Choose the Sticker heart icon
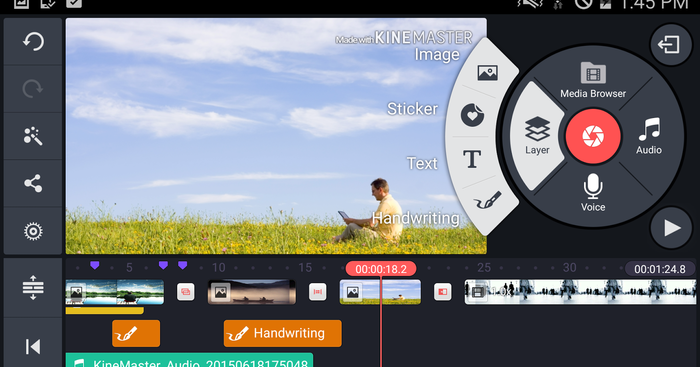 pyautogui.click(x=472, y=115)
